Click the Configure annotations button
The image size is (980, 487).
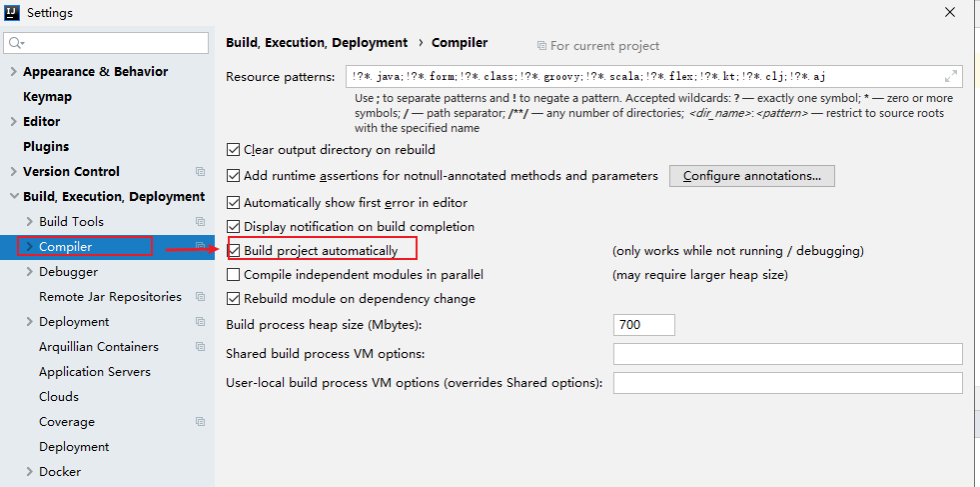tap(752, 176)
